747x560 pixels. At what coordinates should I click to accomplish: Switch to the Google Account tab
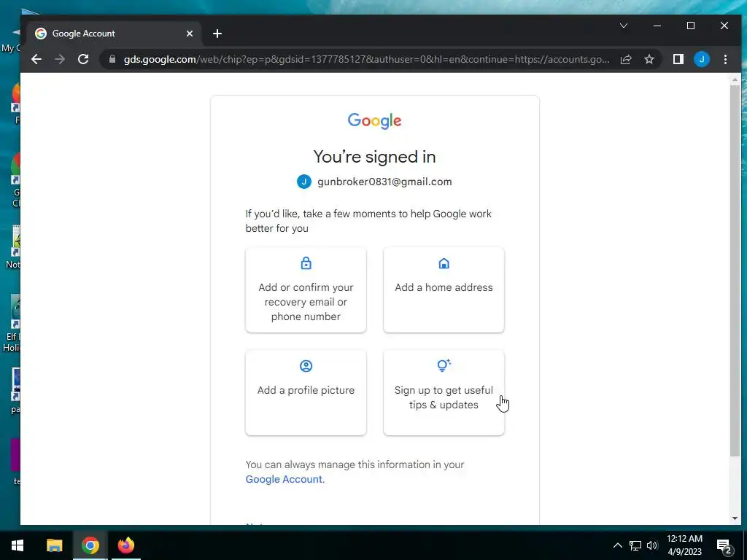click(115, 34)
